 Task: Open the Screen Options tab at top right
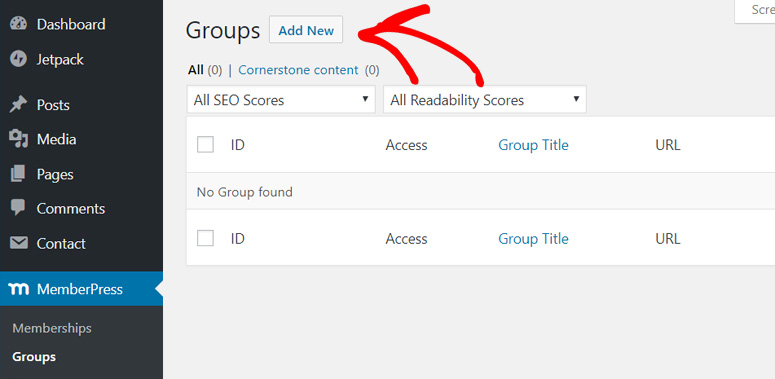(755, 11)
